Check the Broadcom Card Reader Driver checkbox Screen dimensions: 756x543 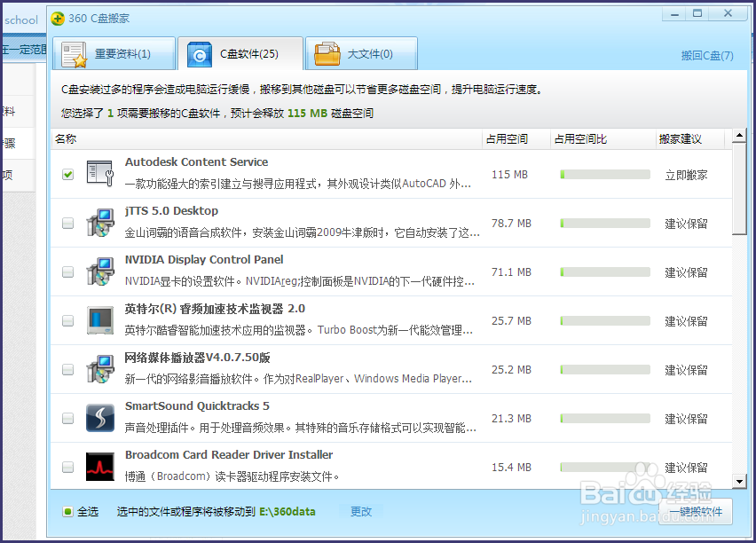click(x=68, y=468)
